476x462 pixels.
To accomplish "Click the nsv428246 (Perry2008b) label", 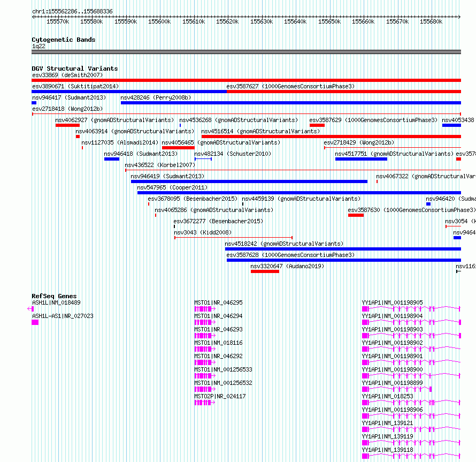I will click(156, 97).
